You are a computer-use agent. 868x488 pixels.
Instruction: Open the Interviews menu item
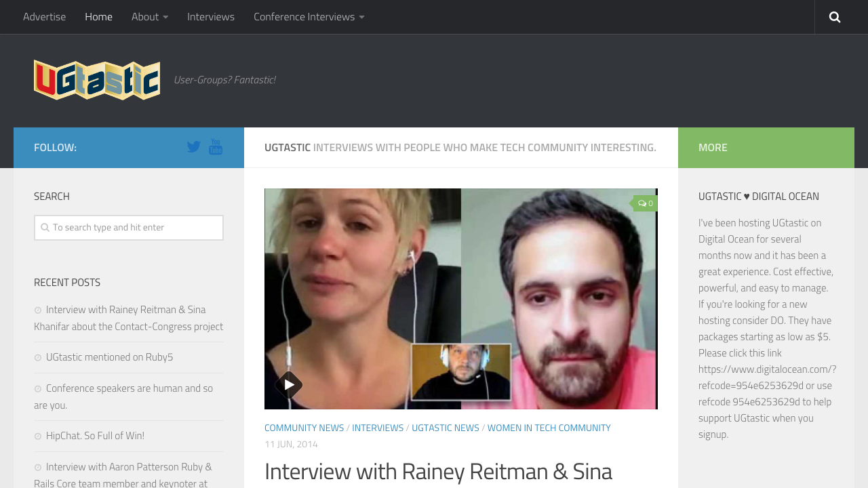pos(211,17)
